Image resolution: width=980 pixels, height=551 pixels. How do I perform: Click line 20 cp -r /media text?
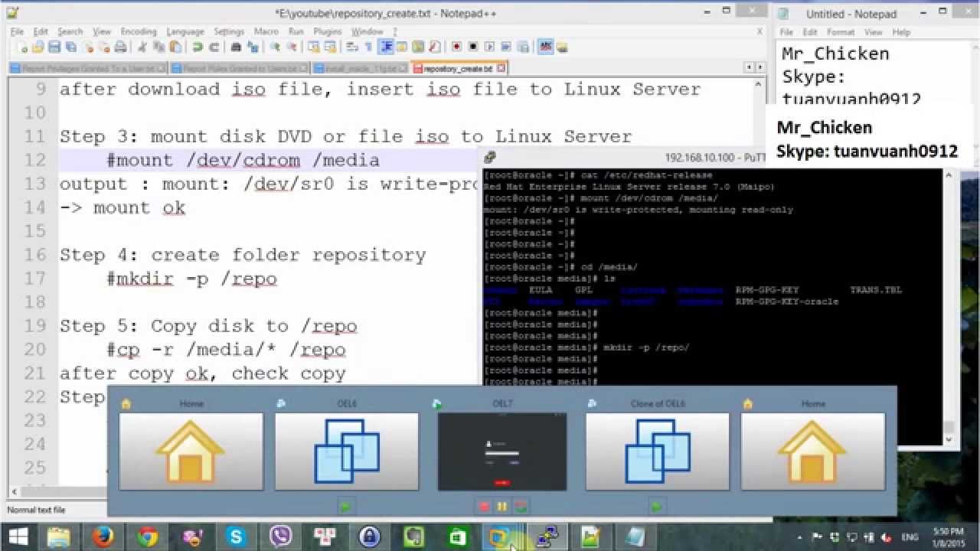pos(226,350)
